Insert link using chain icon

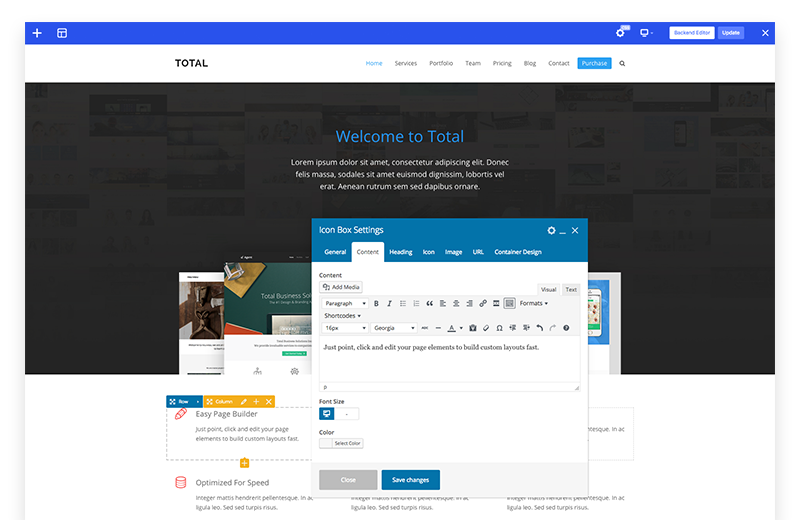(x=483, y=303)
